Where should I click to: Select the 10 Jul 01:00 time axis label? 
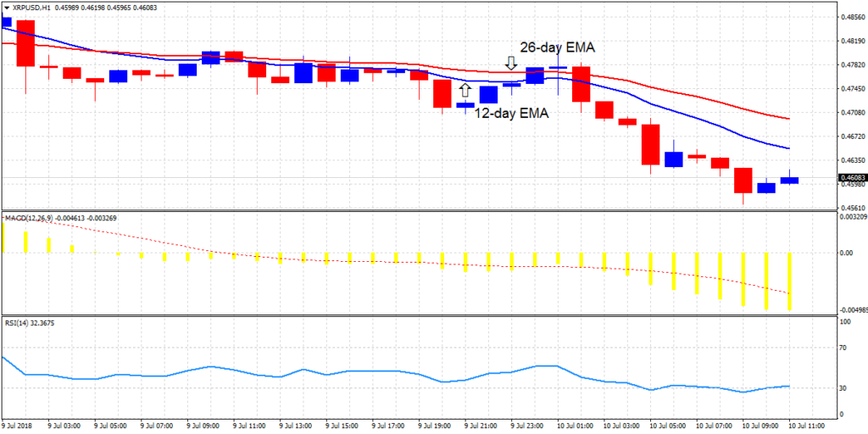point(573,424)
